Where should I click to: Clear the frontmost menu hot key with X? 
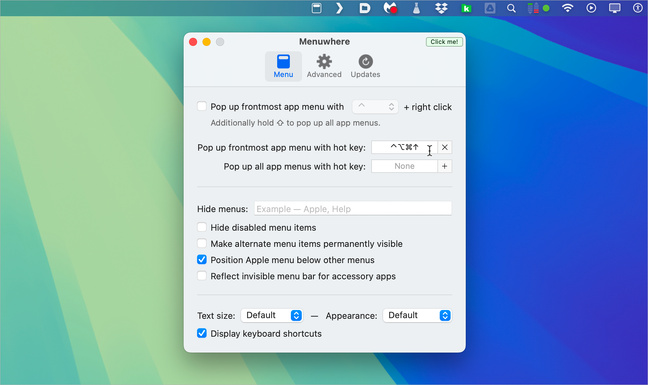(x=445, y=147)
